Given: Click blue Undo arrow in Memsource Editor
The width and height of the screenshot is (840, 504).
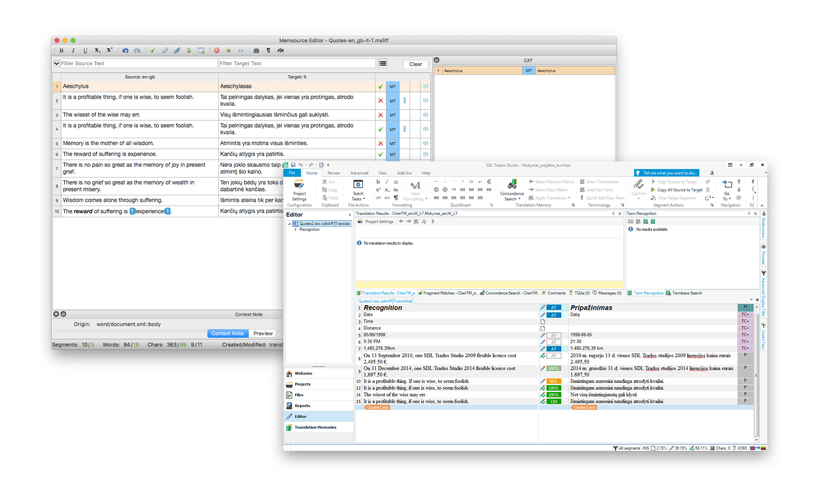Looking at the screenshot, I should [125, 50].
